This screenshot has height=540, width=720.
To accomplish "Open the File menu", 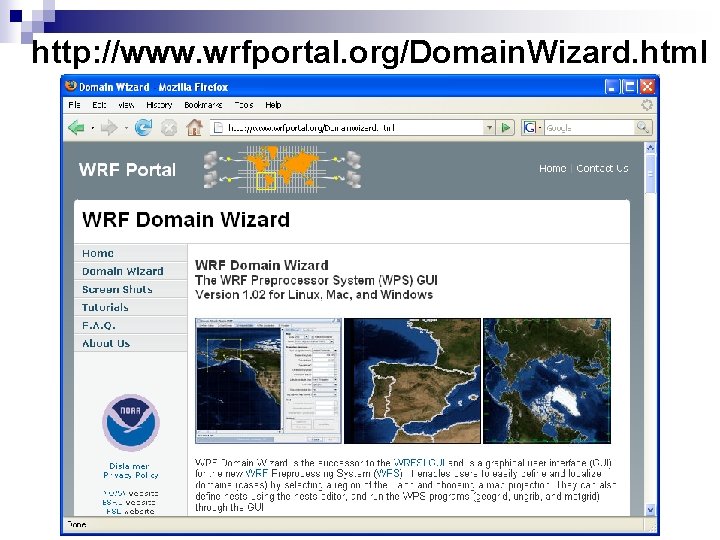I will [x=74, y=105].
